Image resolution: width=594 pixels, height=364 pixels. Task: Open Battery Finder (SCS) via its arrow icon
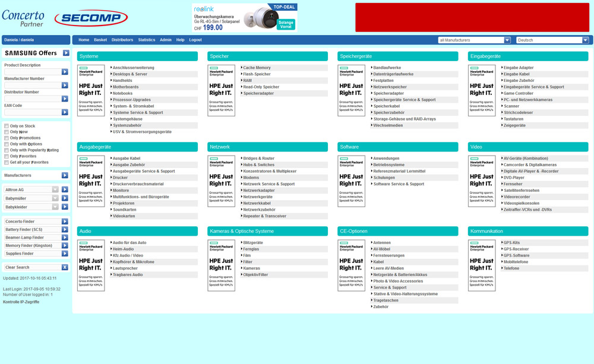coord(65,230)
